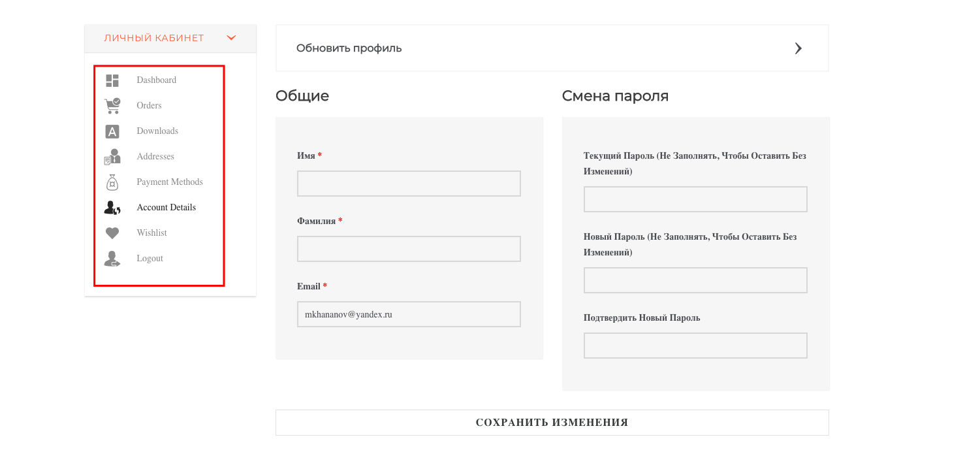980x454 pixels.
Task: Focus the Новый пароль input field
Action: 695,280
